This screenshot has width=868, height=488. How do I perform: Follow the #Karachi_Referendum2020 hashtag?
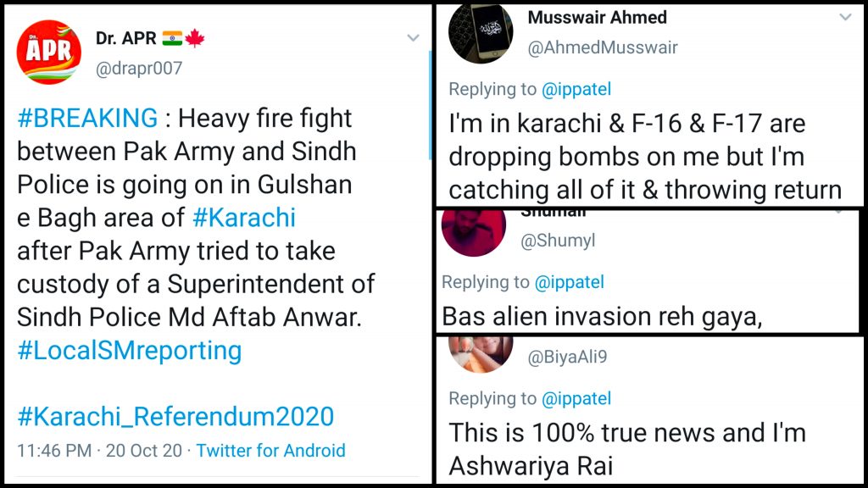pos(175,416)
